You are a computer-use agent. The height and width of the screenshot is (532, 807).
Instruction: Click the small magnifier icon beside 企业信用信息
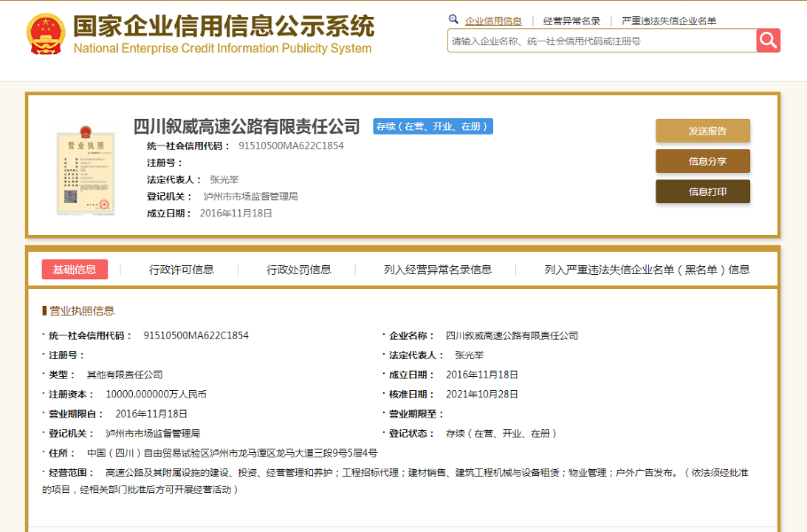click(x=454, y=20)
